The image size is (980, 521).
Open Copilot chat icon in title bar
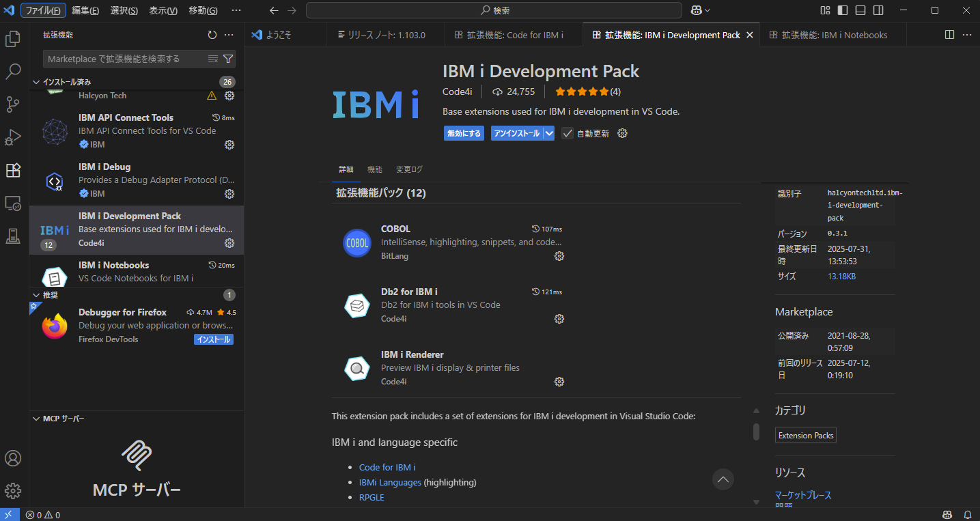click(x=696, y=10)
